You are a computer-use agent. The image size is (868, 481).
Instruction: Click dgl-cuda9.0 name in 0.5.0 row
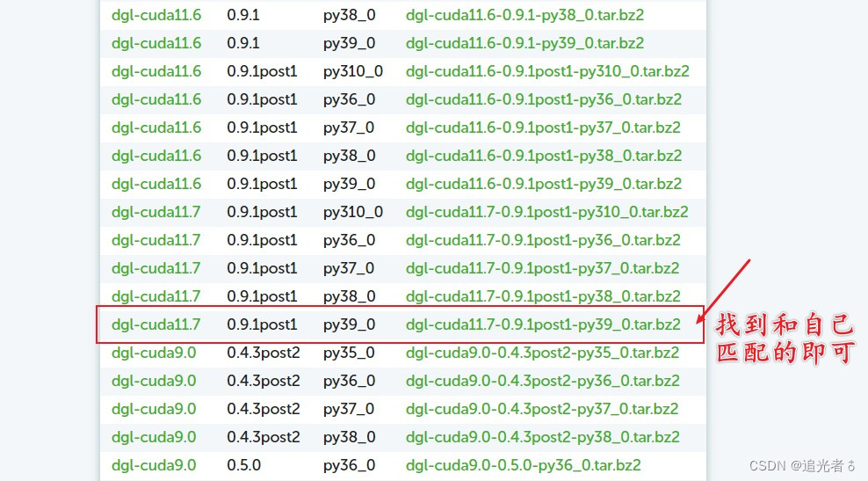(x=154, y=465)
